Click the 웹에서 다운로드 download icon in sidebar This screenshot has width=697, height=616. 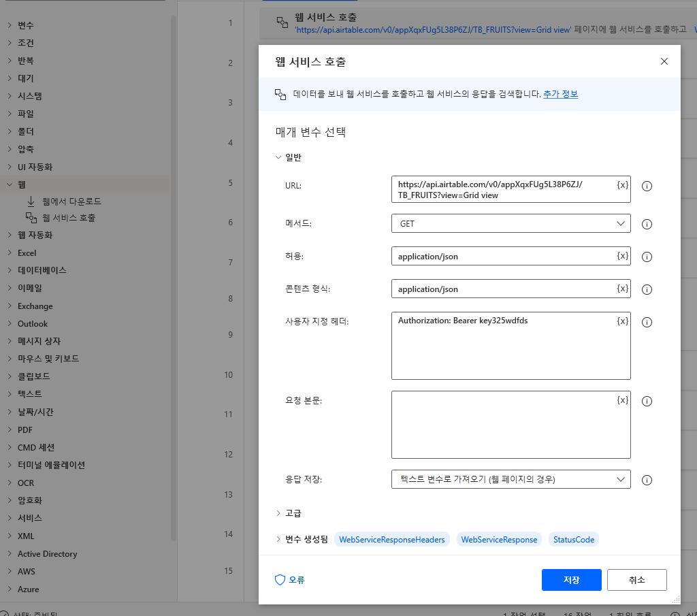point(31,201)
